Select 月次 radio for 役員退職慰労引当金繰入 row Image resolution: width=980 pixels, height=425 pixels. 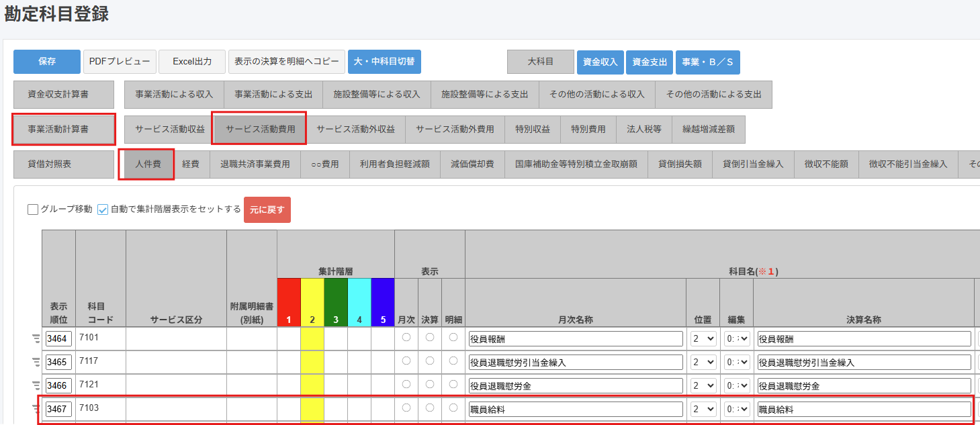coord(406,361)
